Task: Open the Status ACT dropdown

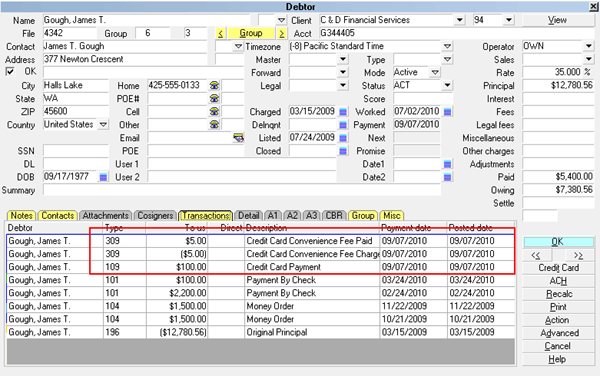Action: pyautogui.click(x=447, y=85)
